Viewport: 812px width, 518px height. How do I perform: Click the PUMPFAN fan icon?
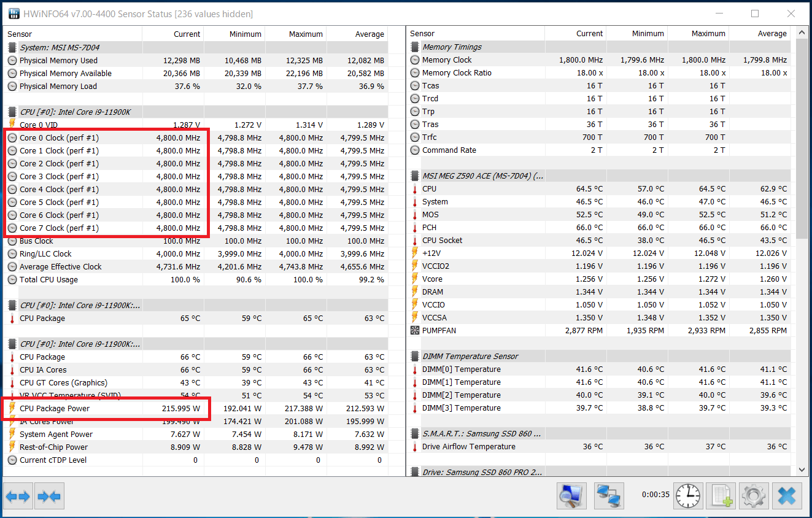coord(415,330)
